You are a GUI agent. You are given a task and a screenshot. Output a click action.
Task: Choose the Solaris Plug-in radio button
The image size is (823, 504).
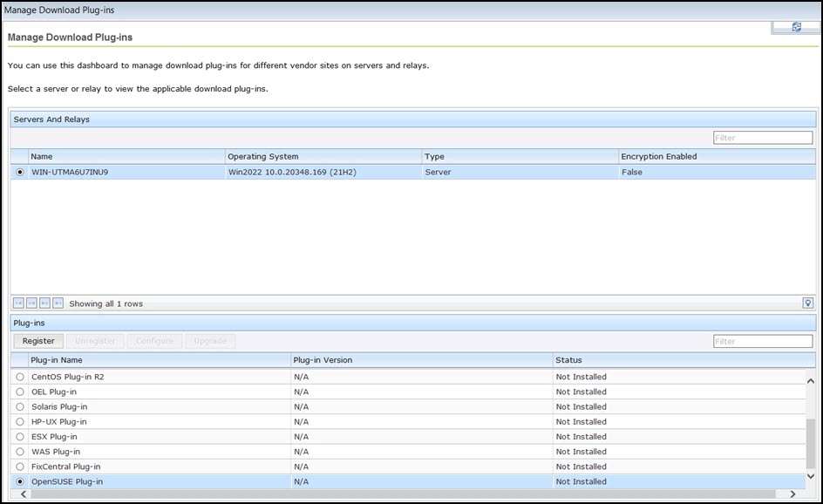(20, 407)
